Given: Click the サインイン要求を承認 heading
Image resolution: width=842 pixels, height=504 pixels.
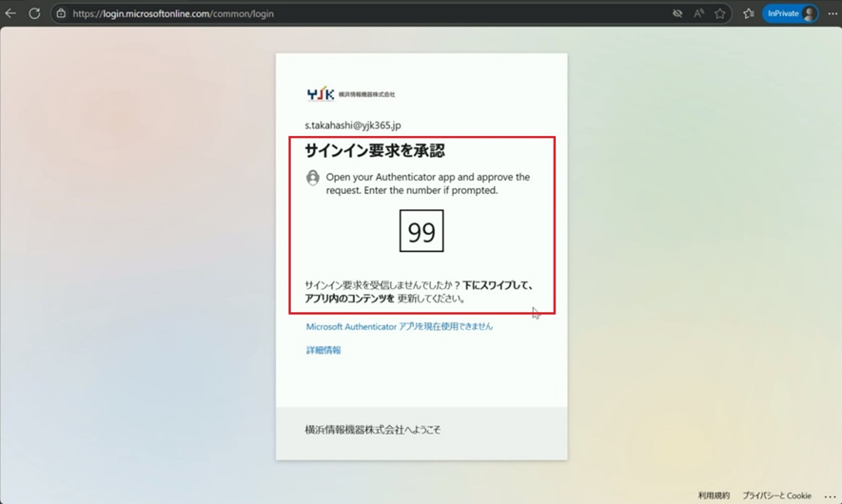Looking at the screenshot, I should coord(375,151).
